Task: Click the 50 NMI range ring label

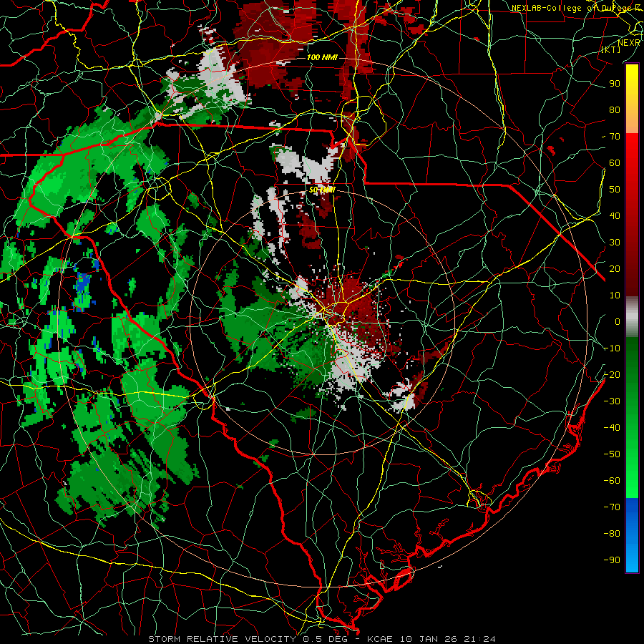Action: pos(322,190)
